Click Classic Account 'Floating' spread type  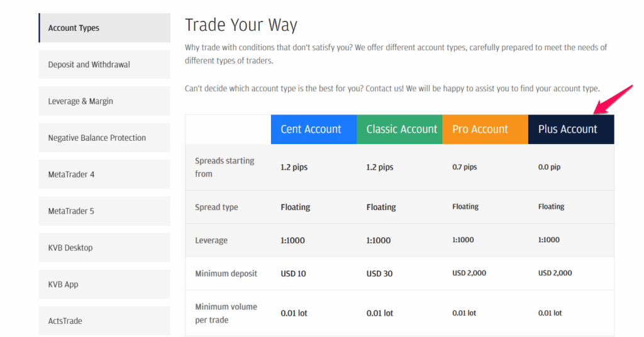click(x=381, y=207)
